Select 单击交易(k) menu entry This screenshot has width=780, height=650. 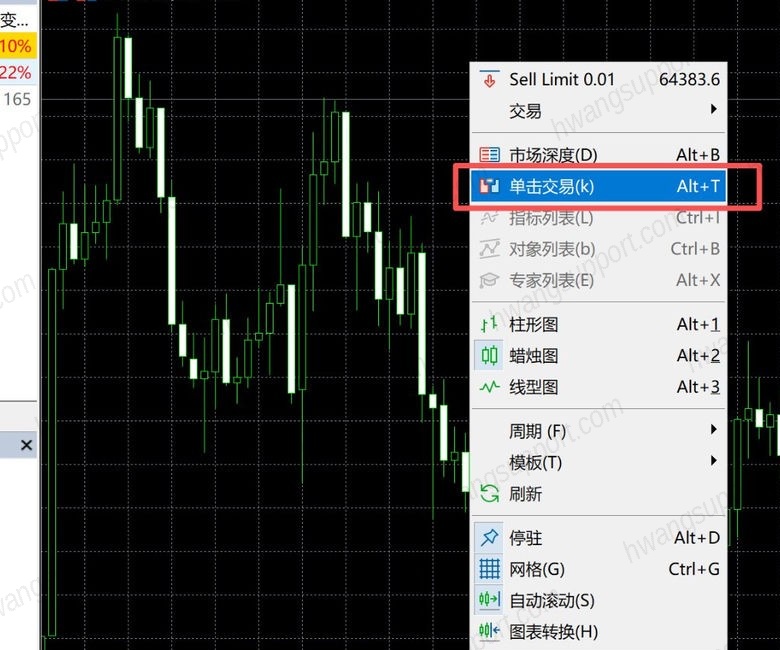pyautogui.click(x=599, y=186)
